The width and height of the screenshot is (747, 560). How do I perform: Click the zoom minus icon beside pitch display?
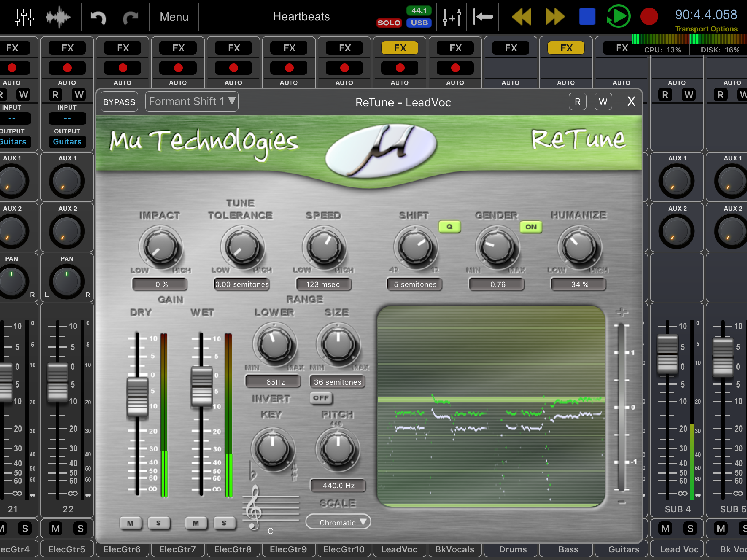(x=622, y=502)
